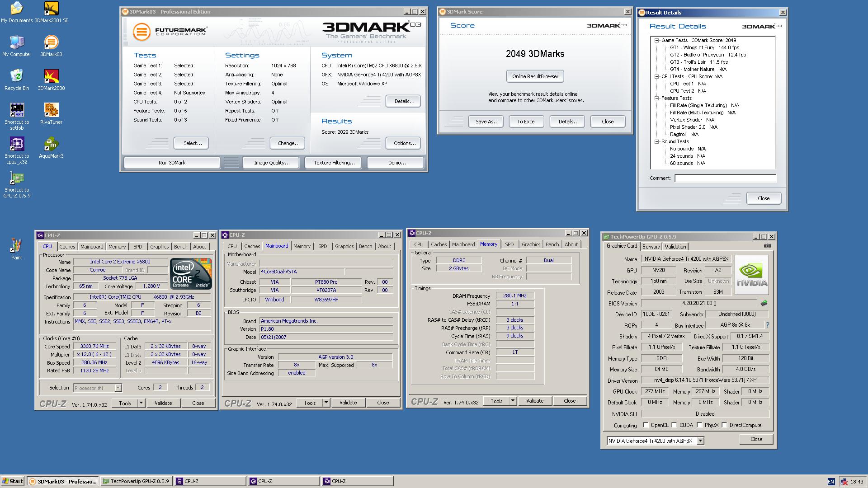Click the GPU-Z screenshot camera icon
868x488 pixels.
pos(768,246)
